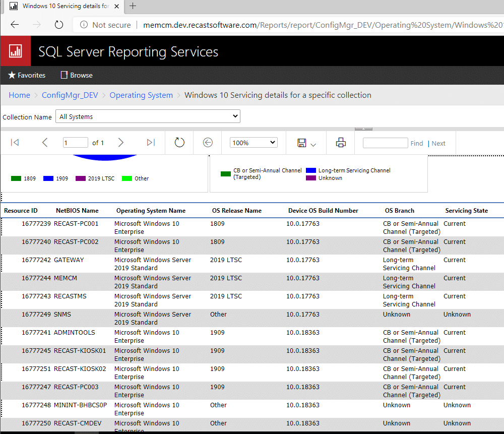Click the printer icon in report toolbar

[x=341, y=143]
